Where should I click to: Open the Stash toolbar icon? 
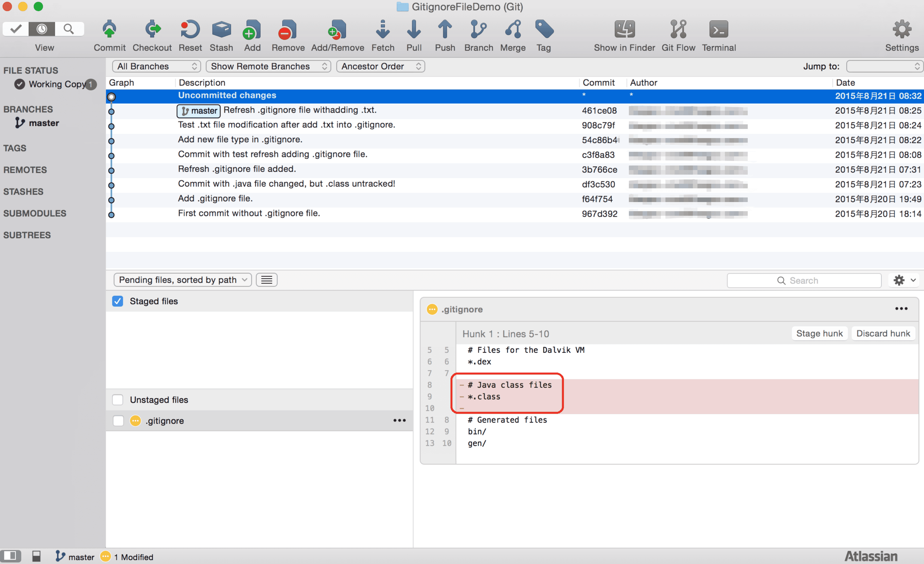click(x=221, y=29)
